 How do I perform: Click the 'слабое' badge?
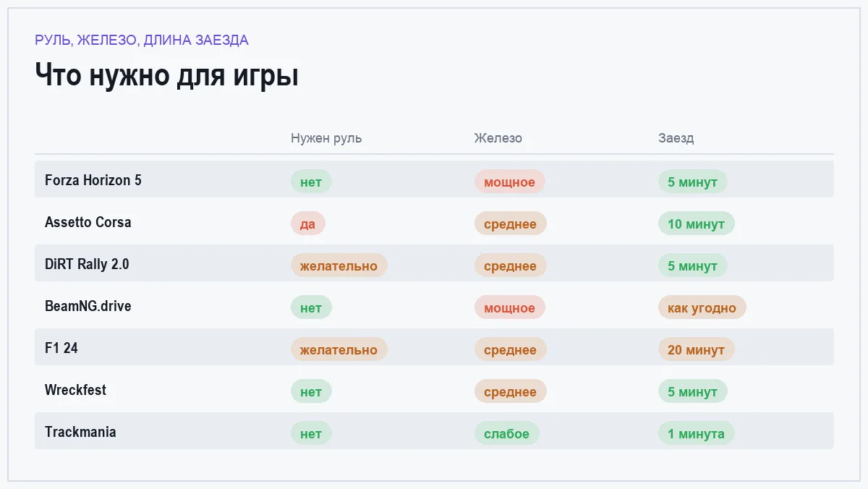(x=507, y=433)
